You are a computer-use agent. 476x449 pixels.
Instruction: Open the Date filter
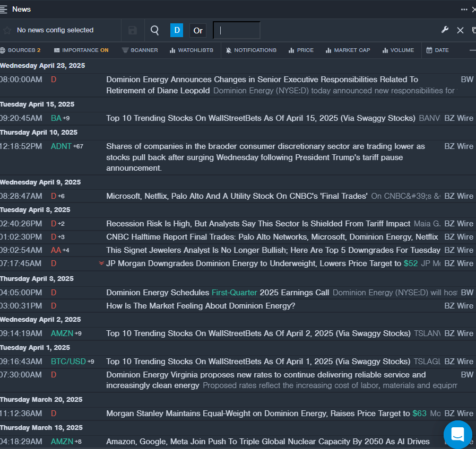[x=437, y=50]
